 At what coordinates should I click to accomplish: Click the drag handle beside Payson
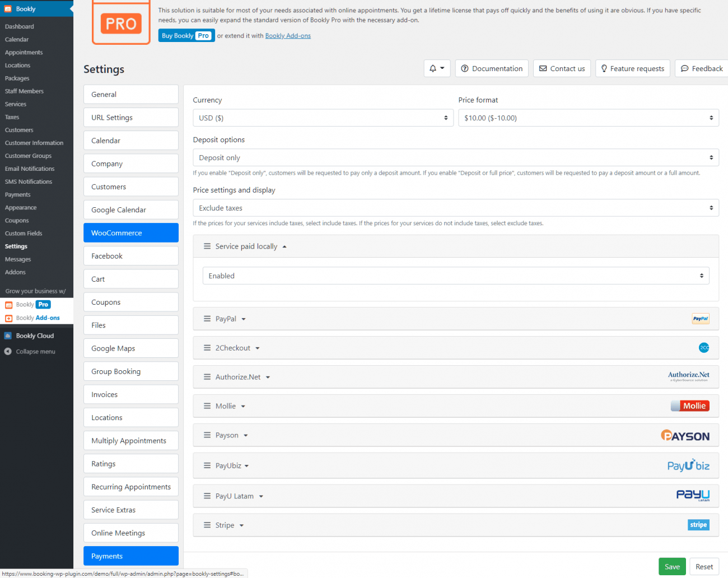207,435
